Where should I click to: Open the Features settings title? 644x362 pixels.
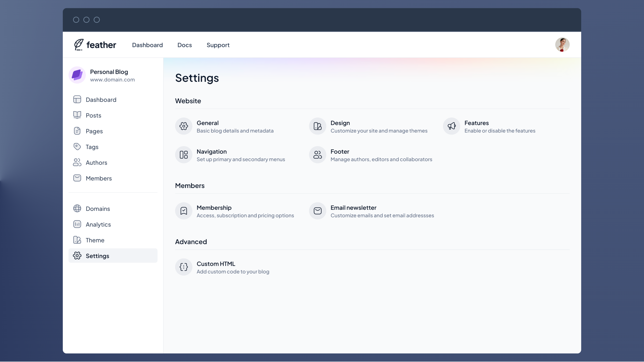pos(476,123)
